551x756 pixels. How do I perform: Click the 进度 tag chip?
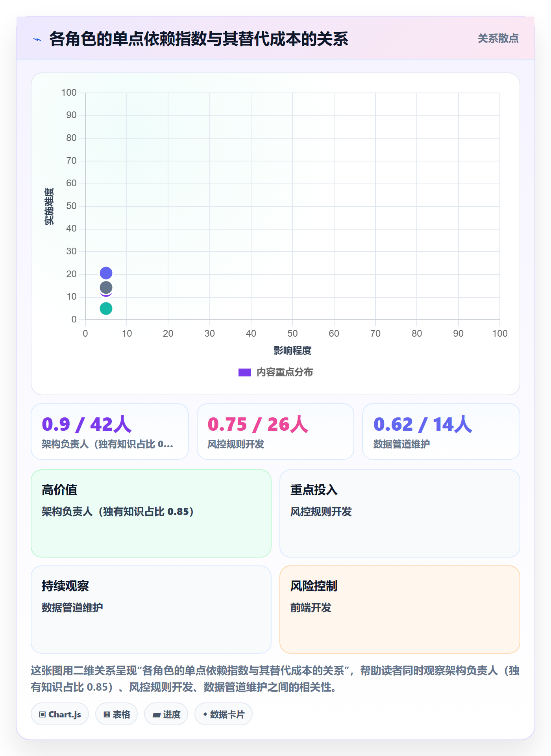pyautogui.click(x=166, y=714)
